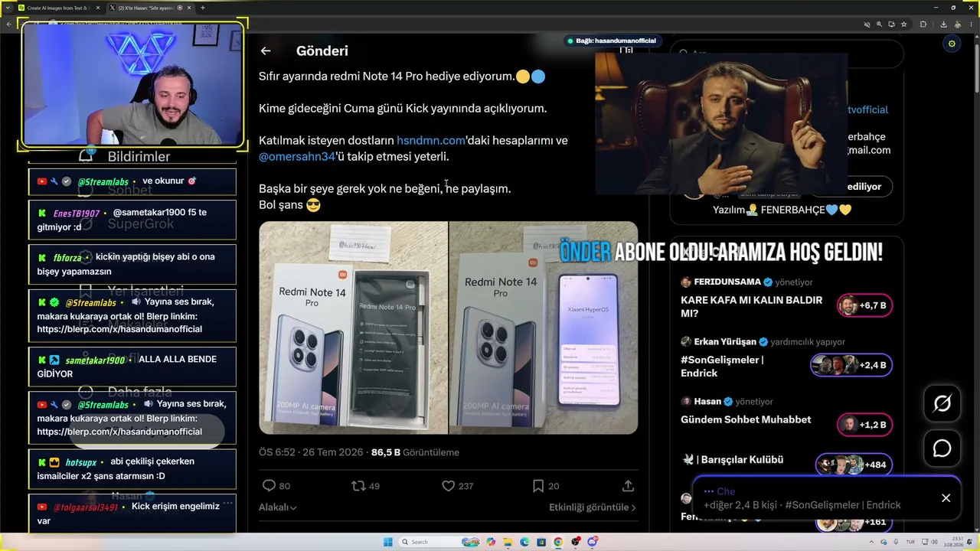Open OBS Studio from the taskbar
This screenshot has height=551, width=980.
(575, 542)
